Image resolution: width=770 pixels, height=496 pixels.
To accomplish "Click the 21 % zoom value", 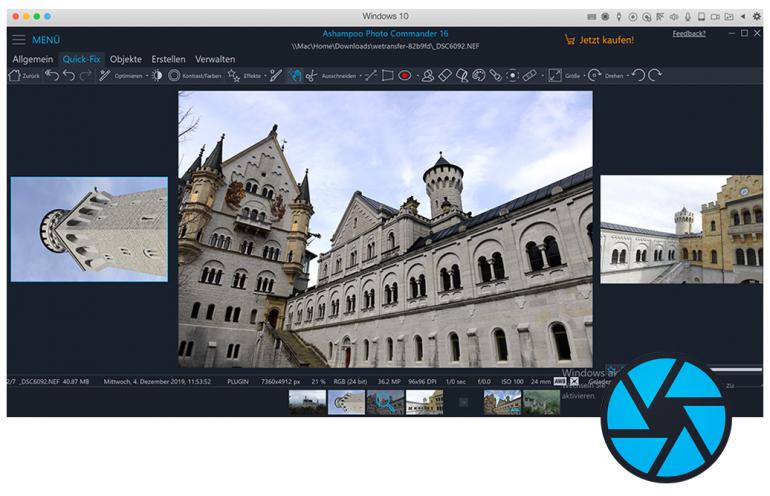I will click(318, 382).
